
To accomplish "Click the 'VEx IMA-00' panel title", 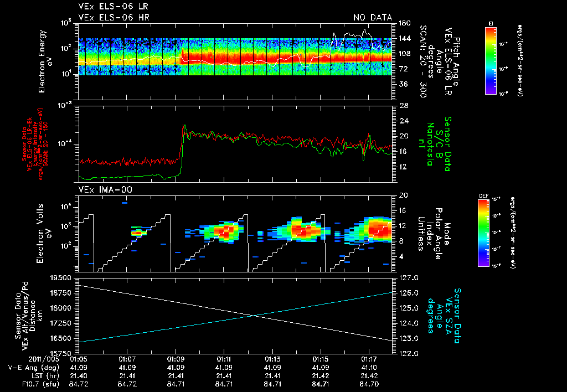I will coord(105,189).
